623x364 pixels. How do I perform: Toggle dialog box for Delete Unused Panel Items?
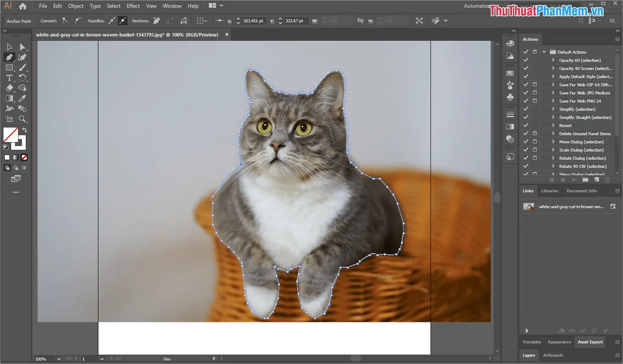pos(534,133)
